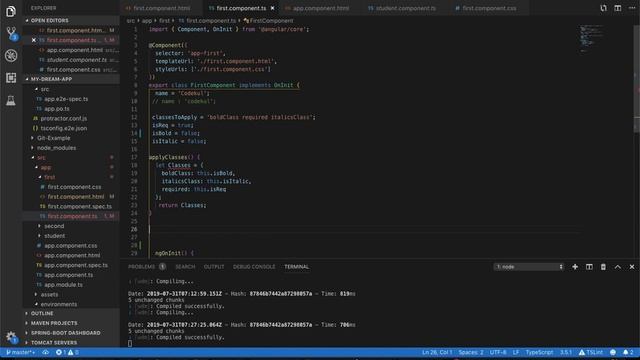Open the Debug view

(11, 56)
